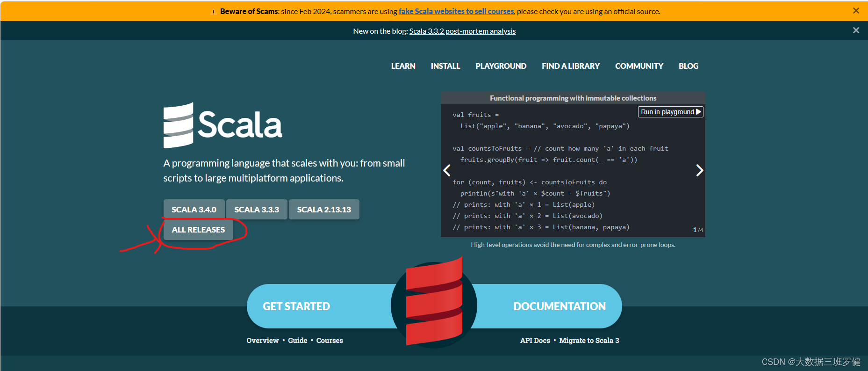Show next code example with right chevron
Screen dimensions: 868x371
(699, 170)
